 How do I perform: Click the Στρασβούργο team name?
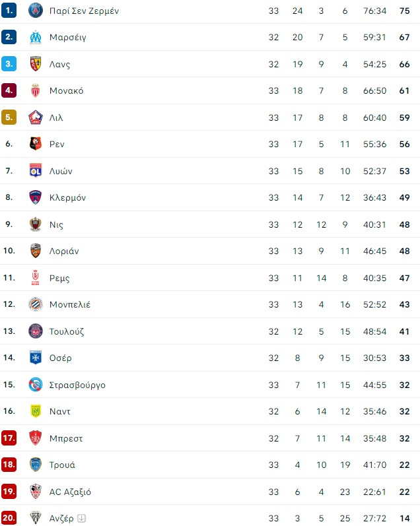(x=77, y=385)
